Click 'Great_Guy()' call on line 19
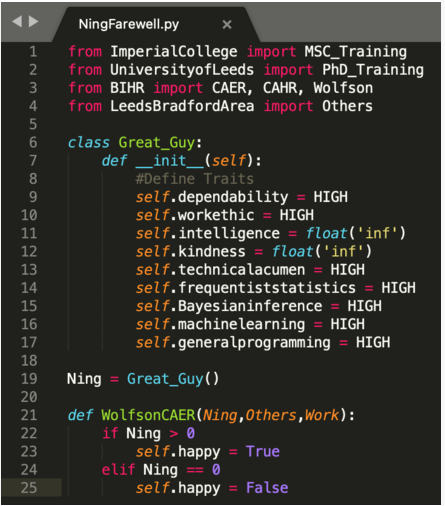 pyautogui.click(x=173, y=379)
